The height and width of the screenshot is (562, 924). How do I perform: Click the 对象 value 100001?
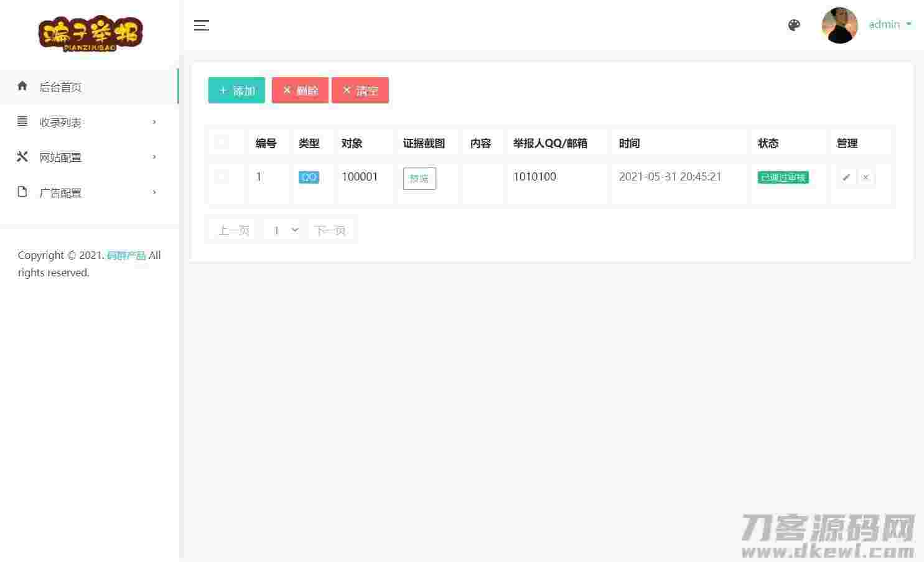pyautogui.click(x=360, y=177)
